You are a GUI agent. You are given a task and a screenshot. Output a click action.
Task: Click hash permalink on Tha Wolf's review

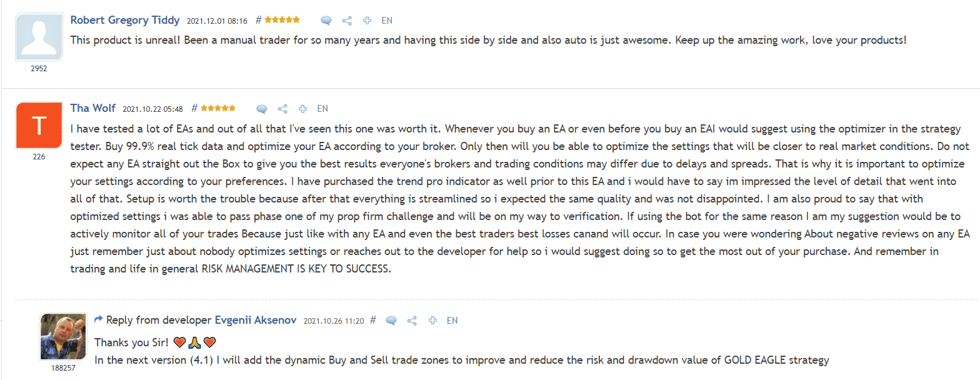194,108
